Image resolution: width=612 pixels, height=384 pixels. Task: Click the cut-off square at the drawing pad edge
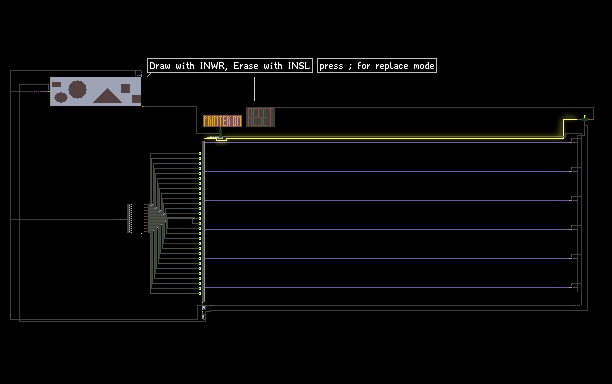pos(136,99)
